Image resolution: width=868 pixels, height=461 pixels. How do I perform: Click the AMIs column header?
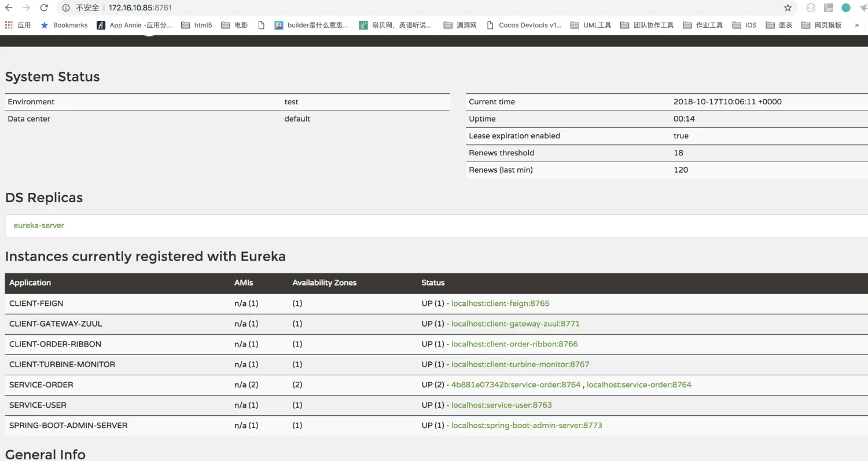pyautogui.click(x=244, y=283)
